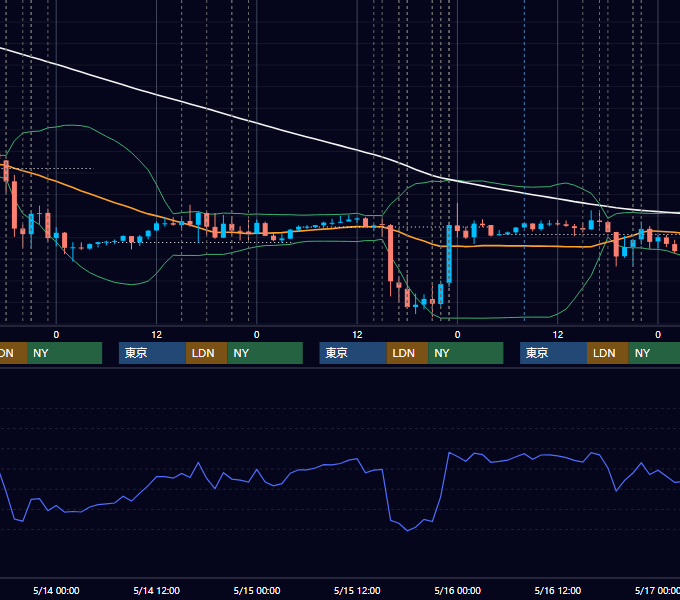Click the 5/14 00:00 date label
Screen dimensions: 680x600
tap(56, 590)
